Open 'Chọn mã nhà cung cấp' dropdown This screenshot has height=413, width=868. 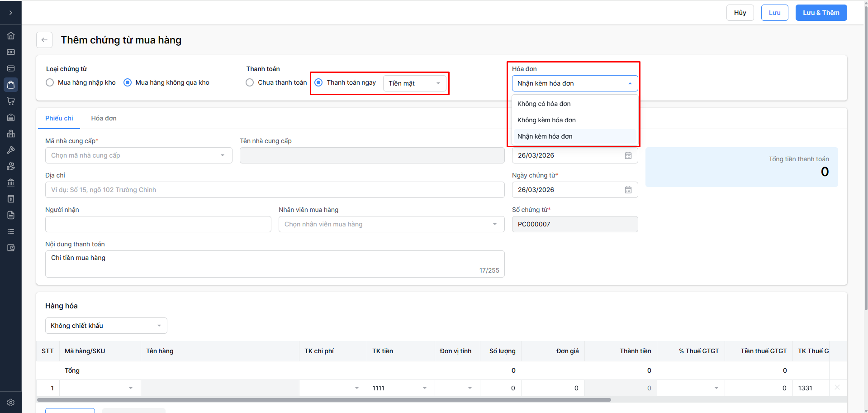138,155
